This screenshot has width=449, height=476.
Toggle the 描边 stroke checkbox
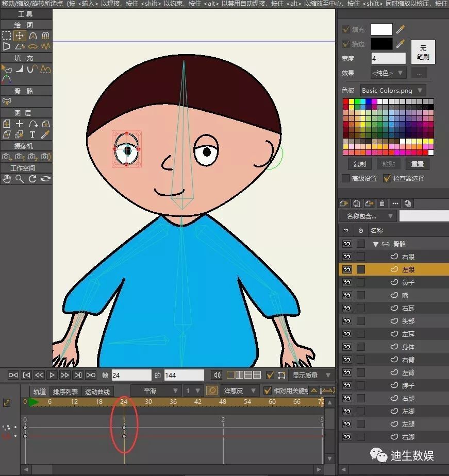point(346,44)
